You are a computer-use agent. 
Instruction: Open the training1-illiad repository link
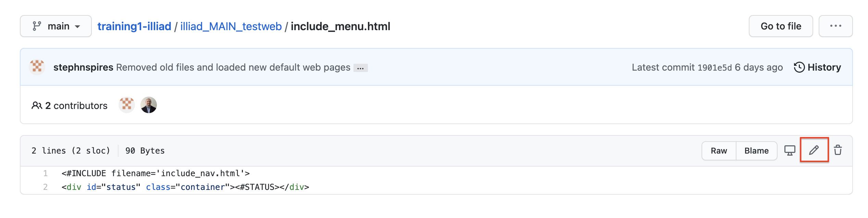(134, 26)
